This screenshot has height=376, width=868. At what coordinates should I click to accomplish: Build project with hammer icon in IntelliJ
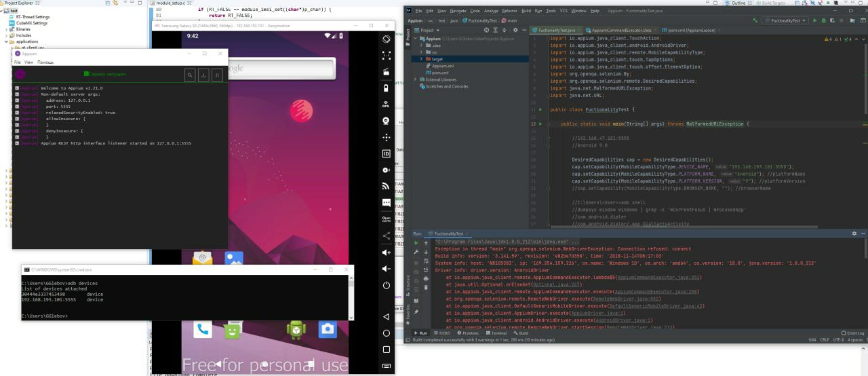(x=755, y=20)
